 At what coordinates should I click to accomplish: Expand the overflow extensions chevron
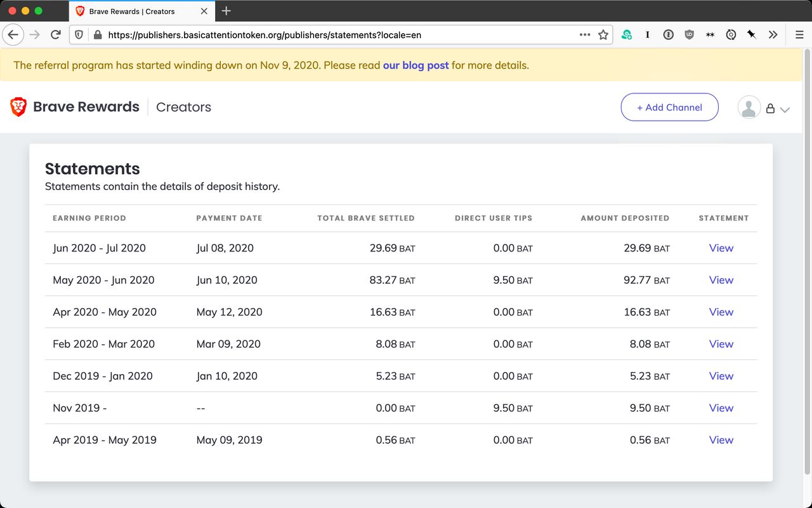pos(773,35)
